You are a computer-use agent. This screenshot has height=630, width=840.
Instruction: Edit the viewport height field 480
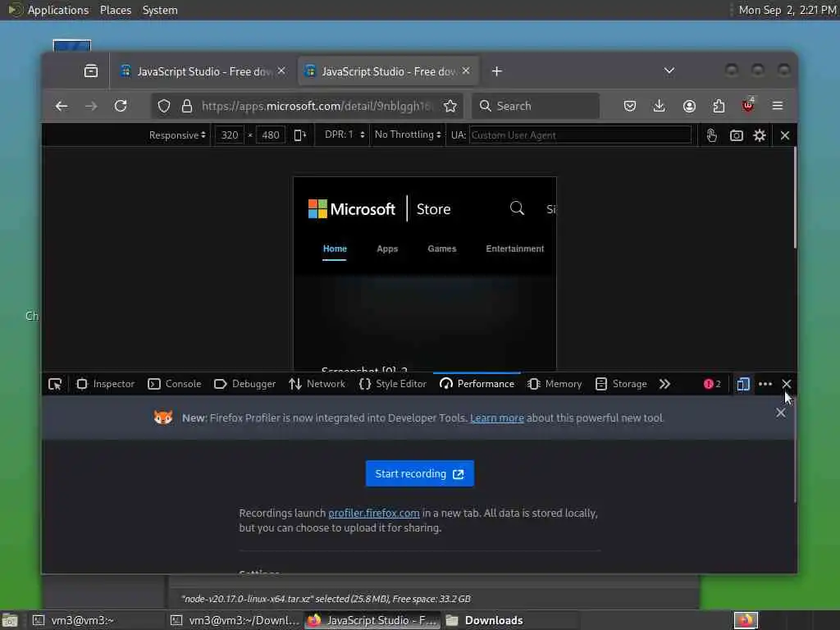point(270,135)
